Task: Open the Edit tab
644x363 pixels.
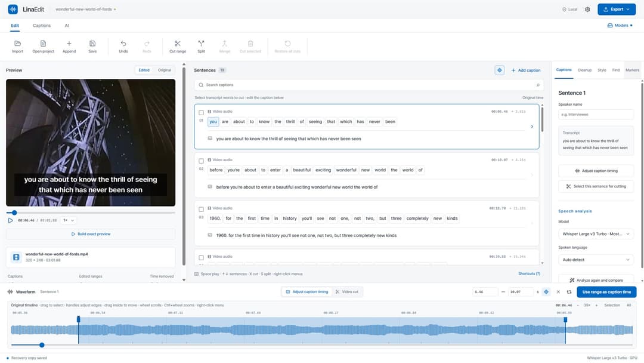Action: [15, 26]
